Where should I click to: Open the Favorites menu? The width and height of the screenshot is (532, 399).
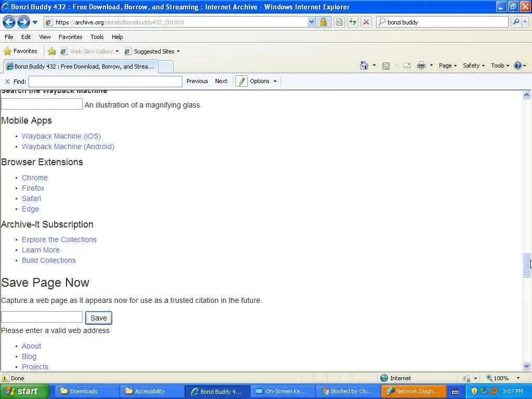[71, 37]
